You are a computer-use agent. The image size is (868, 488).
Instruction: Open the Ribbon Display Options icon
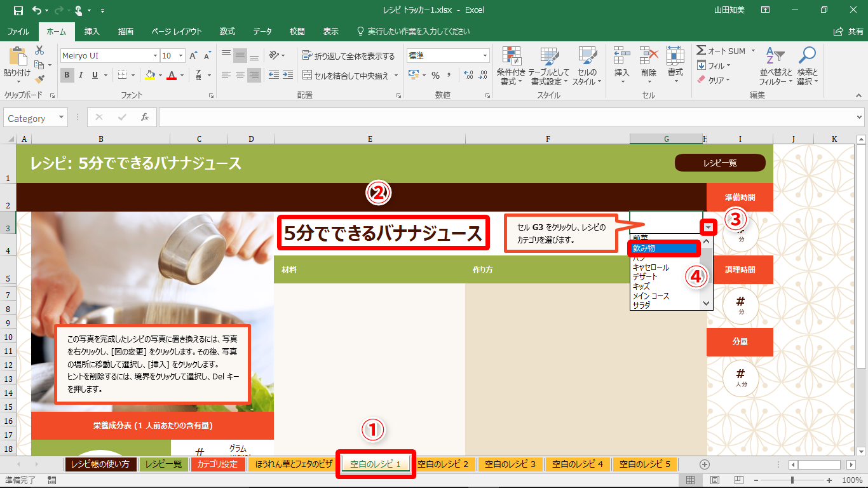[x=766, y=10]
